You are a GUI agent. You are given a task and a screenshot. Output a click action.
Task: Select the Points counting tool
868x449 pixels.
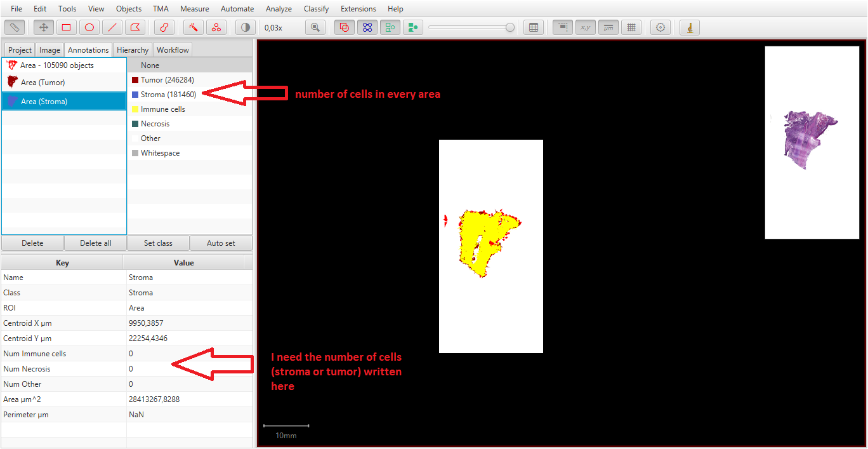click(216, 27)
